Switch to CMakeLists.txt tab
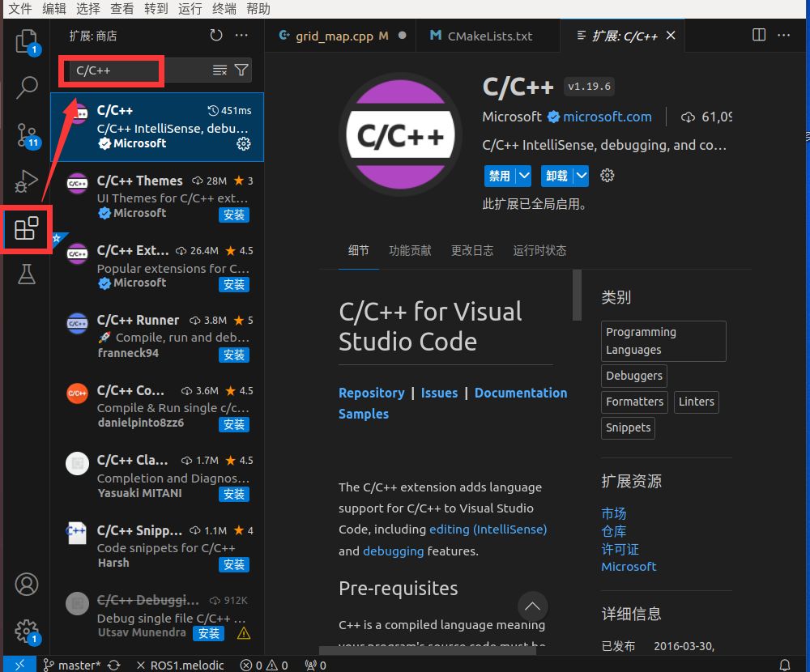Viewport: 810px width, 672px height. 488,36
